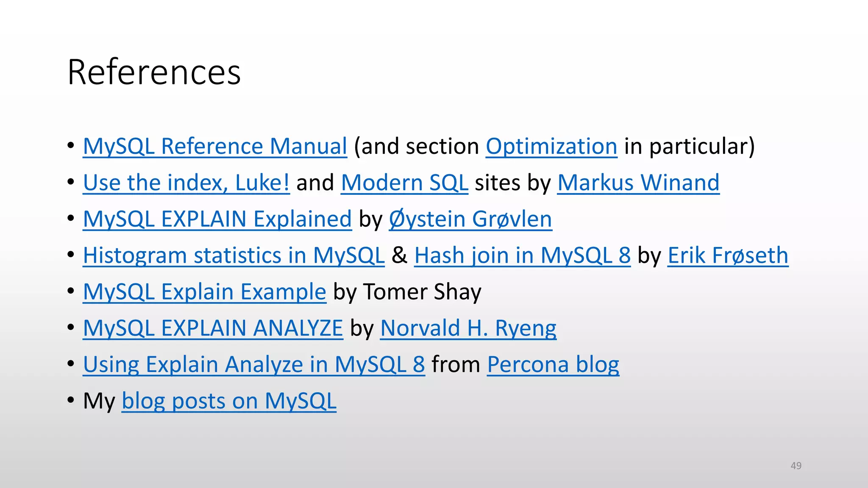Open the MySQL EXPLAIN ANALYZE link

coord(213,329)
